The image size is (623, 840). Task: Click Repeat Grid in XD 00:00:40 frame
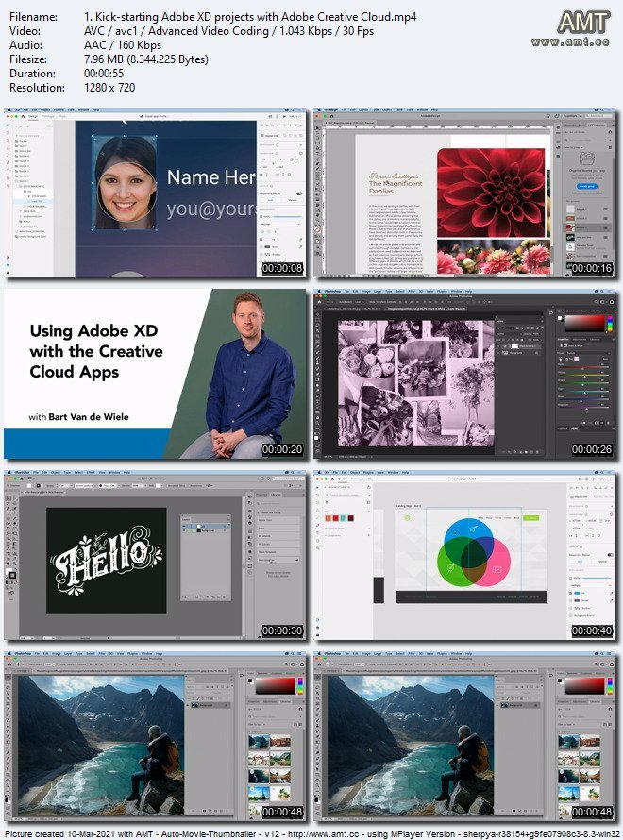581,496
